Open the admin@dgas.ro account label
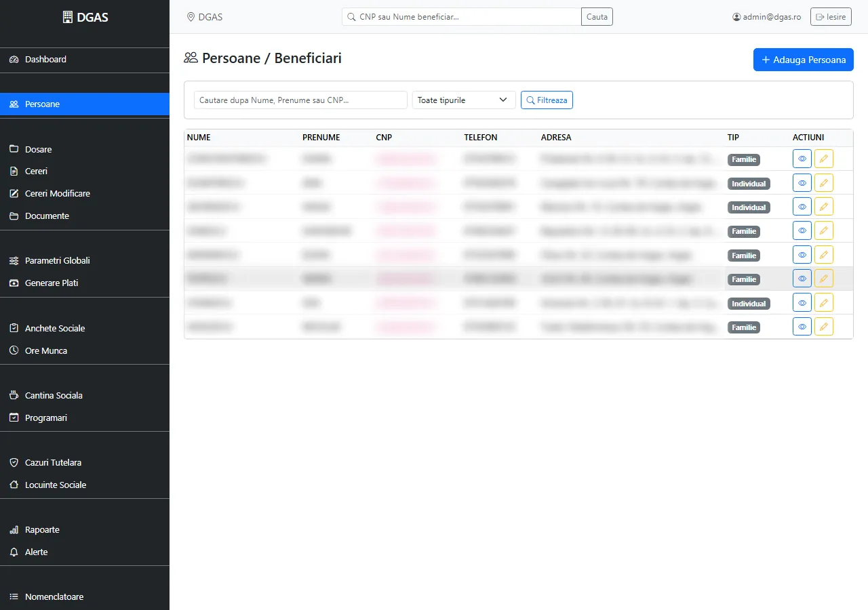The height and width of the screenshot is (610, 868). point(767,17)
